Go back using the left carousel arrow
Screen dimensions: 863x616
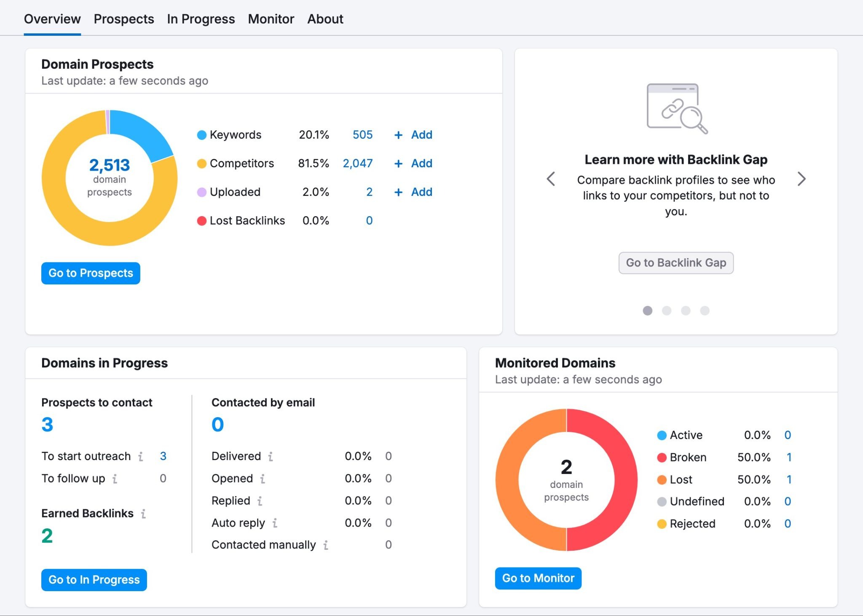click(x=551, y=179)
